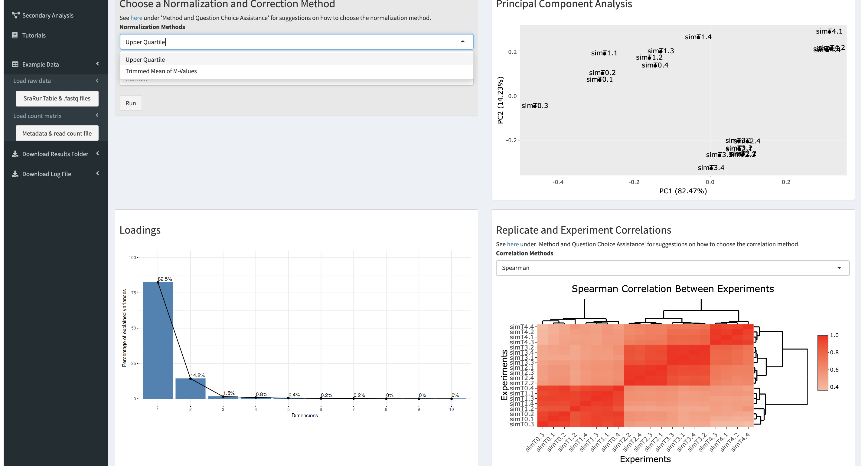Open Example Data sidebar menu
This screenshot has height=466, width=868.
[56, 64]
